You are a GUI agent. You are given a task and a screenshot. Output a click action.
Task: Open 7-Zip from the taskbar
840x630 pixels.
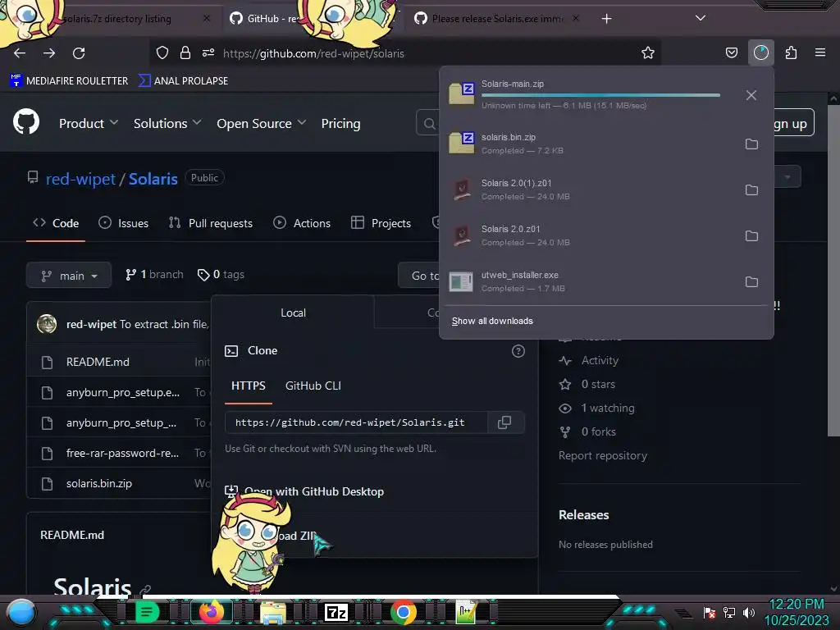[336, 612]
